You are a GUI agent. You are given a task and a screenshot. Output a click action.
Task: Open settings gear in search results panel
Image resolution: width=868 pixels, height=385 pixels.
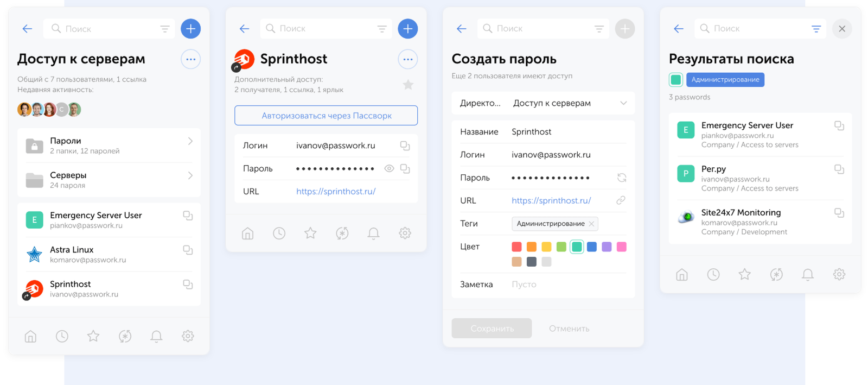pos(839,274)
